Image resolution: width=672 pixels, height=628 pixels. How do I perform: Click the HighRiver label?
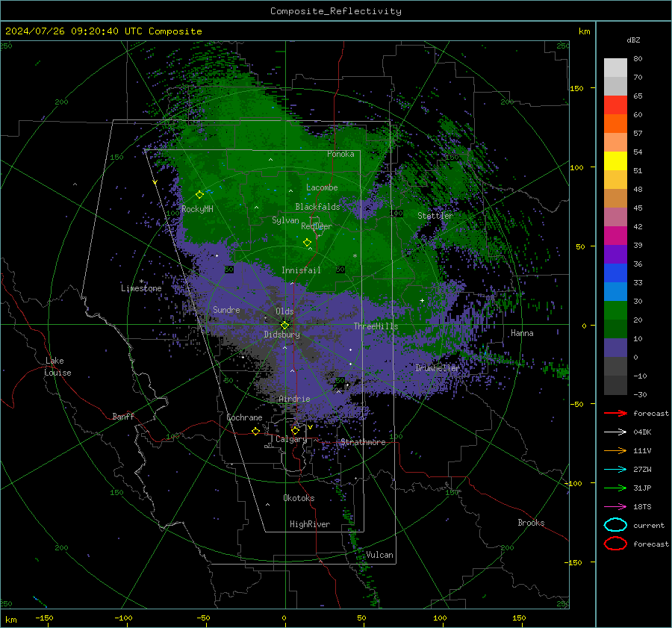pyautogui.click(x=310, y=524)
